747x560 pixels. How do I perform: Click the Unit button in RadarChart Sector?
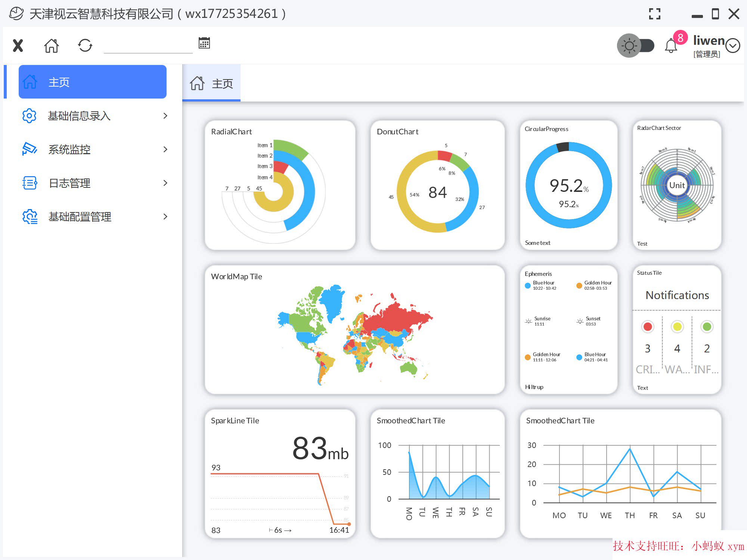tap(676, 185)
